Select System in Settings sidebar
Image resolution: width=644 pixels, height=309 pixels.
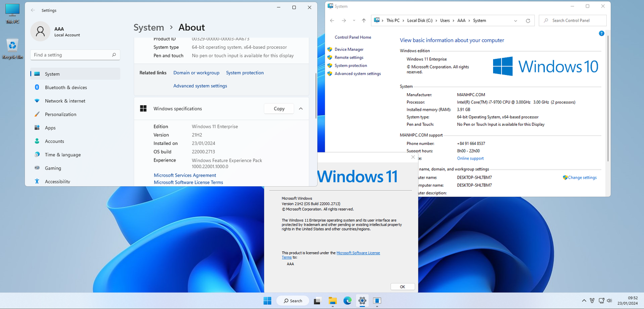coord(75,74)
